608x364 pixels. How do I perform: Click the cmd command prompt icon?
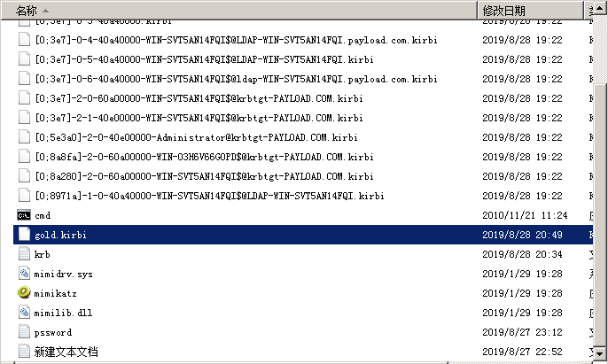pos(24,215)
